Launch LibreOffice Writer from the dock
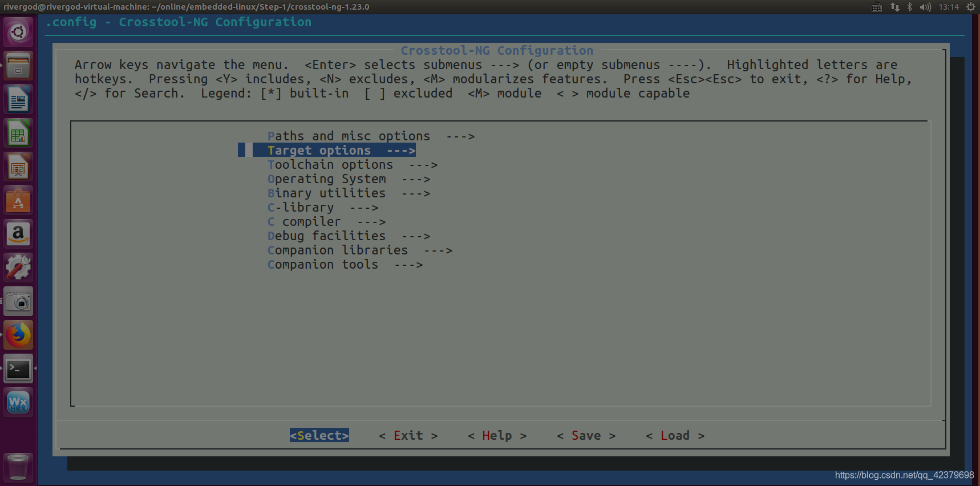Viewport: 980px width, 486px height. [x=18, y=99]
